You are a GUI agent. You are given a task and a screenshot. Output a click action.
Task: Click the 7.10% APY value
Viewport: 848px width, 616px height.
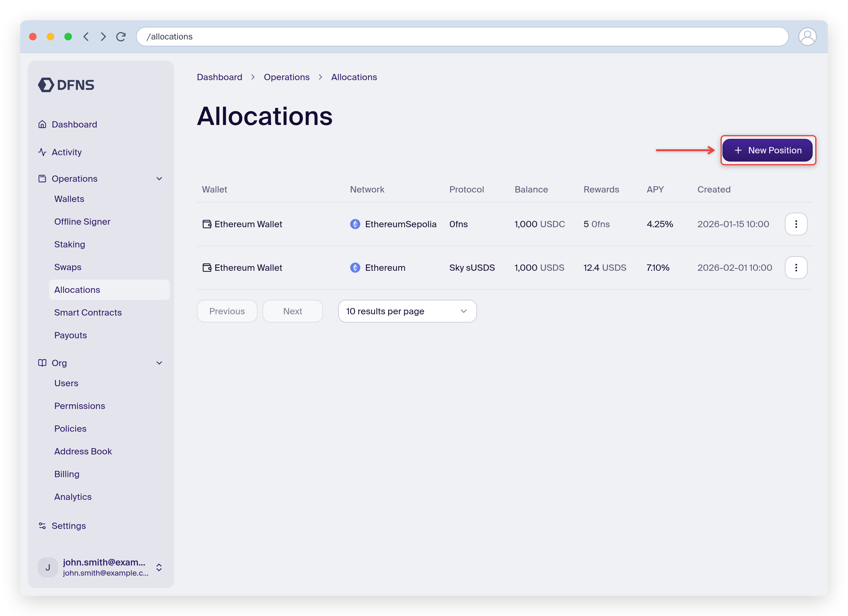point(658,267)
